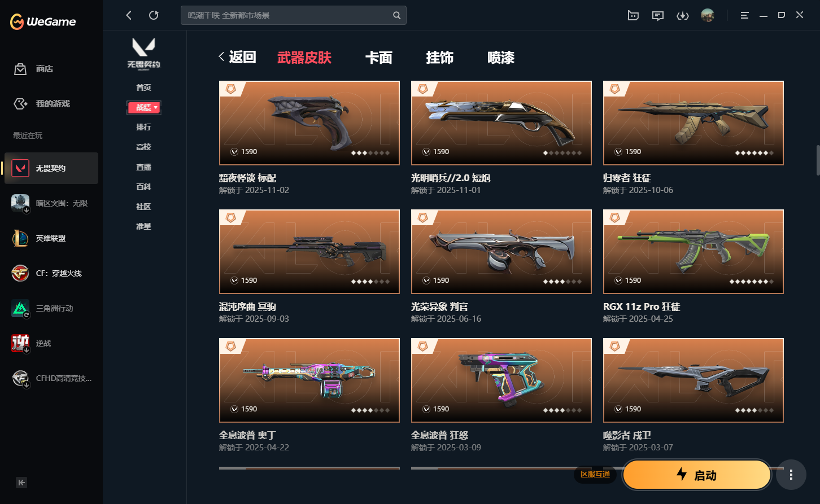820x504 pixels.
Task: Click the search magnifier icon
Action: pyautogui.click(x=397, y=15)
